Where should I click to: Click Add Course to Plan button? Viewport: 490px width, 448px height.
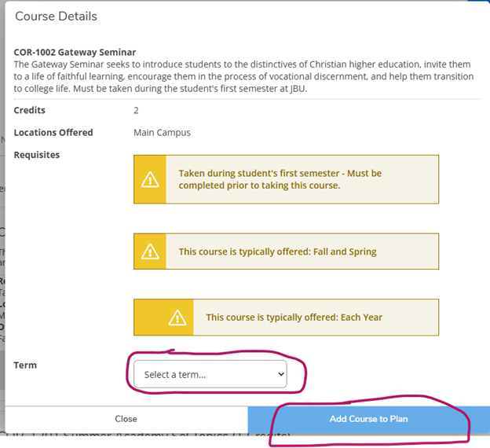tap(368, 419)
